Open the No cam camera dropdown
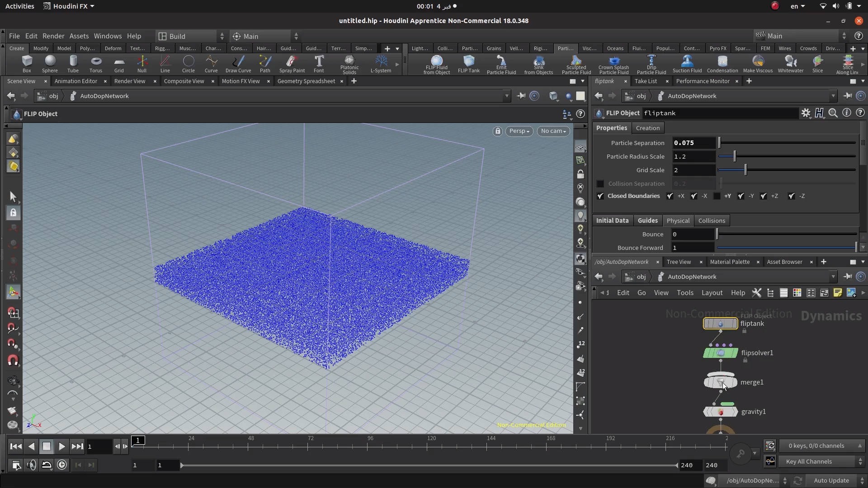Viewport: 868px width, 488px height. [x=553, y=131]
